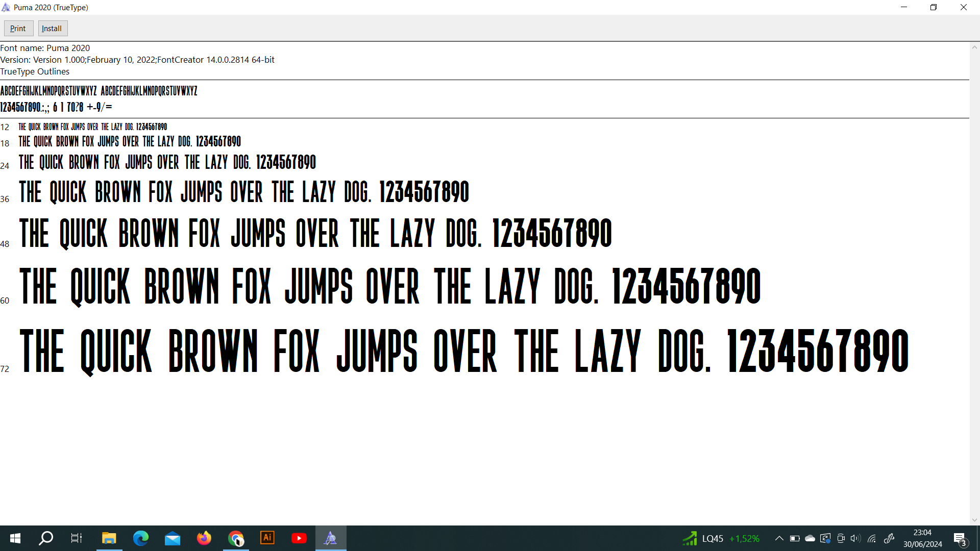Open Wi-Fi network settings

(872, 538)
